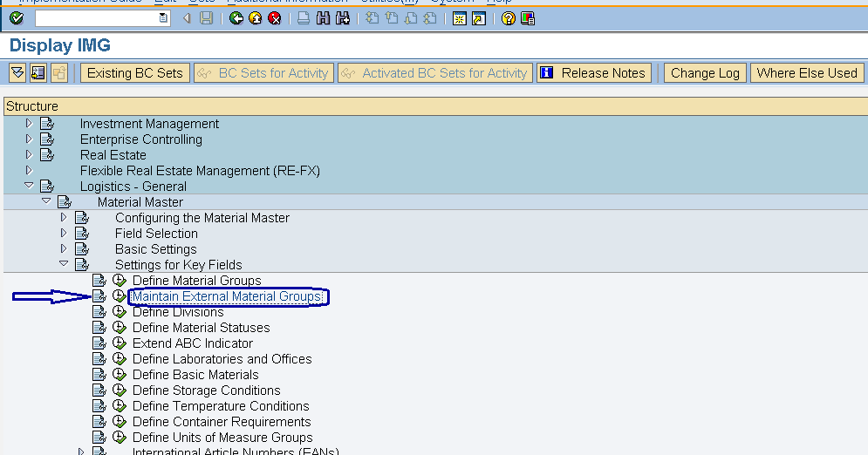Click the Structure column header
Image resolution: width=868 pixels, height=455 pixels.
pos(435,106)
